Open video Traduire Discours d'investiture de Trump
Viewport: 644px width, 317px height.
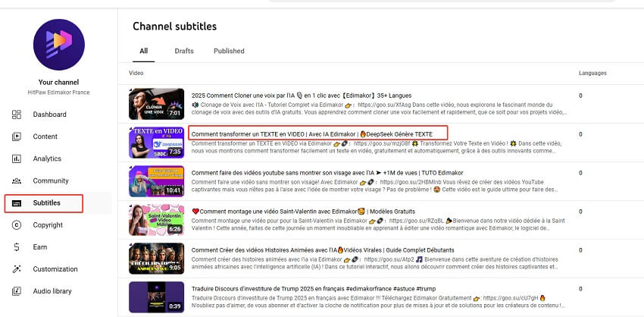click(x=314, y=289)
